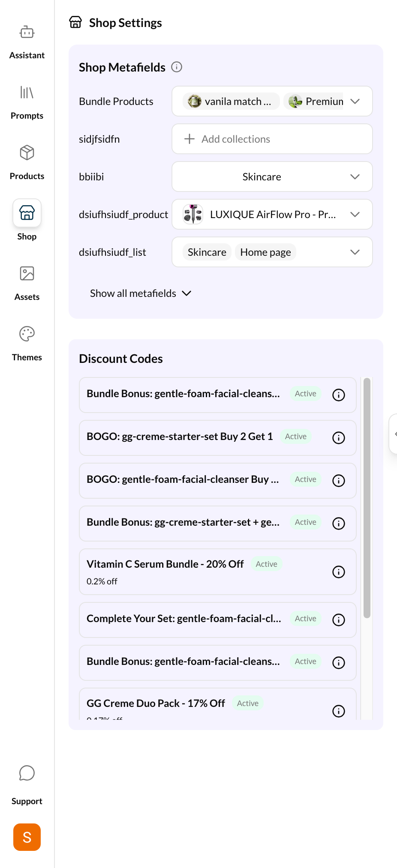Open Bundle Bonus: gg-creme-starter-set + ge… discount
Image resolution: width=397 pixels, height=868 pixels.
(x=183, y=522)
